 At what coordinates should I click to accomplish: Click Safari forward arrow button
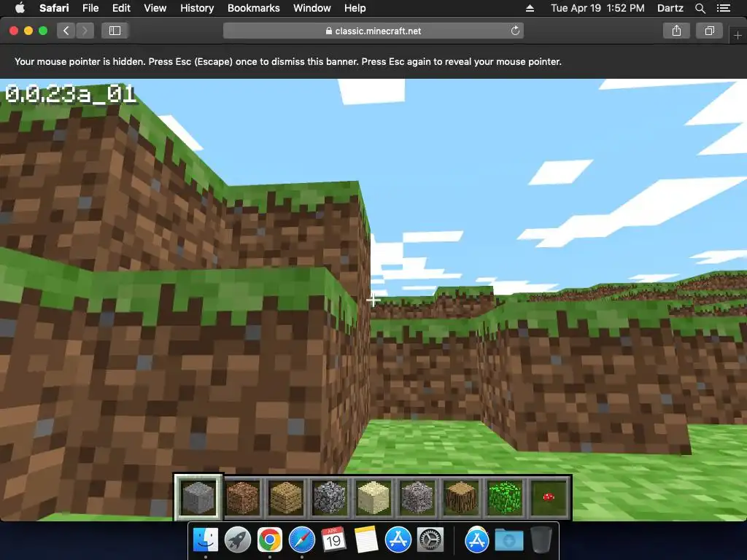pos(85,31)
